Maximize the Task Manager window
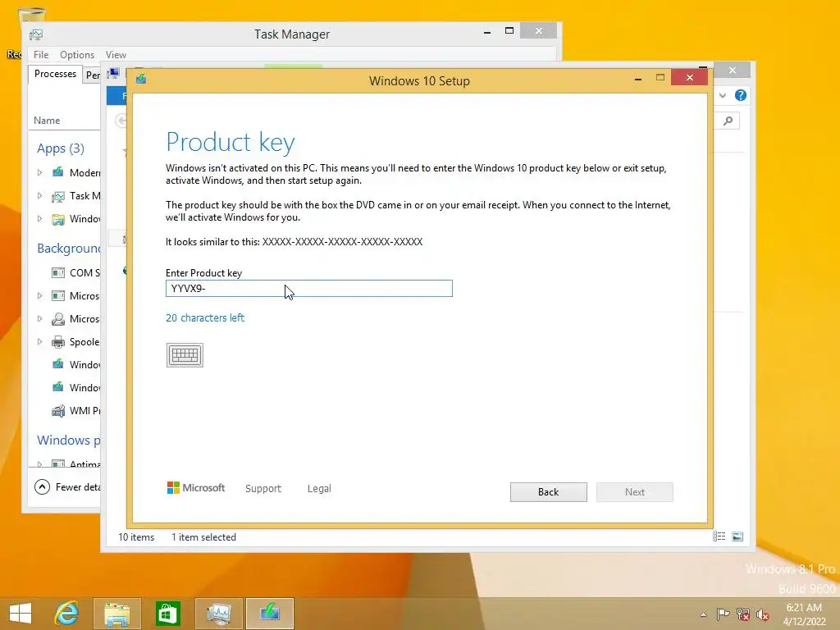Viewport: 840px width, 630px height. (509, 30)
